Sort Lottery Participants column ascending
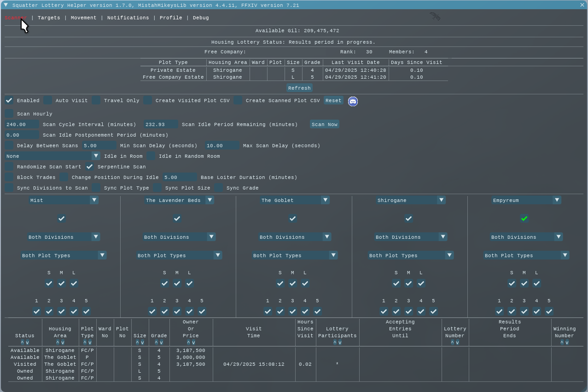The image size is (588, 392). pos(335,343)
